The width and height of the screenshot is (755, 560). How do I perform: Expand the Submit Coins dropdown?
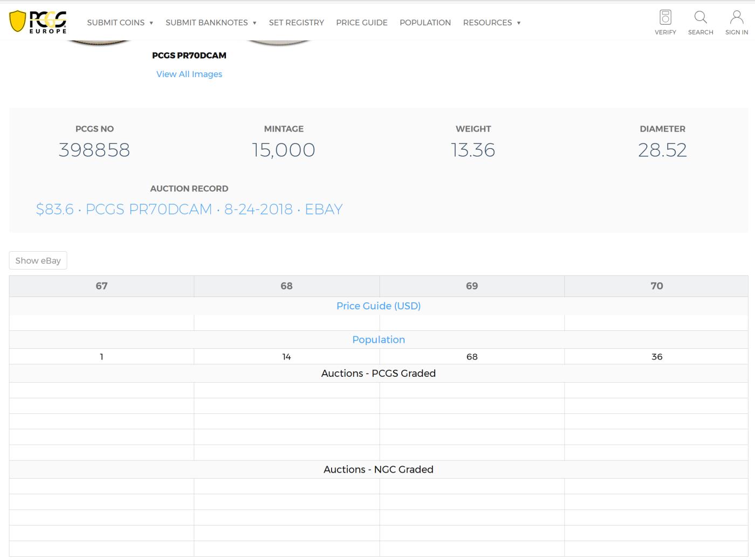tap(120, 23)
